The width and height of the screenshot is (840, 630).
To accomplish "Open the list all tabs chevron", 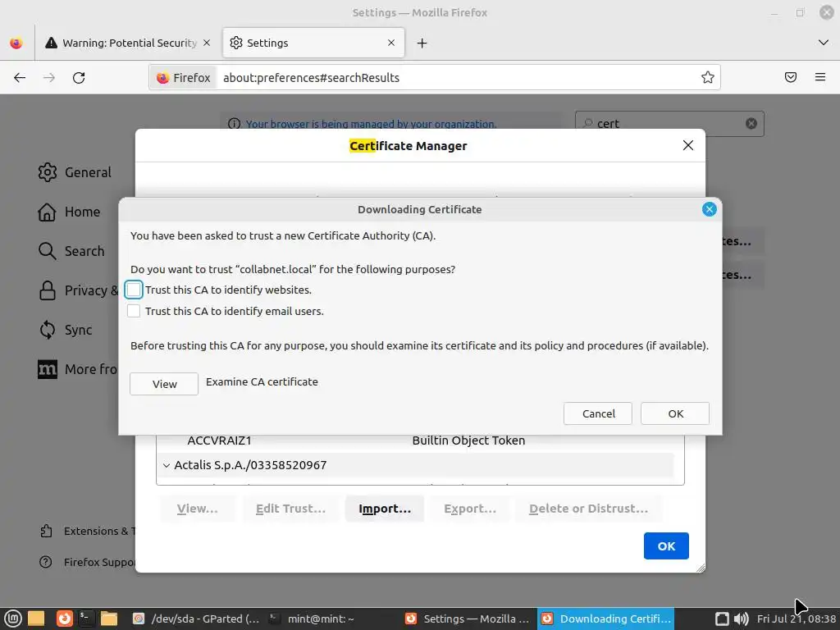I will point(823,43).
